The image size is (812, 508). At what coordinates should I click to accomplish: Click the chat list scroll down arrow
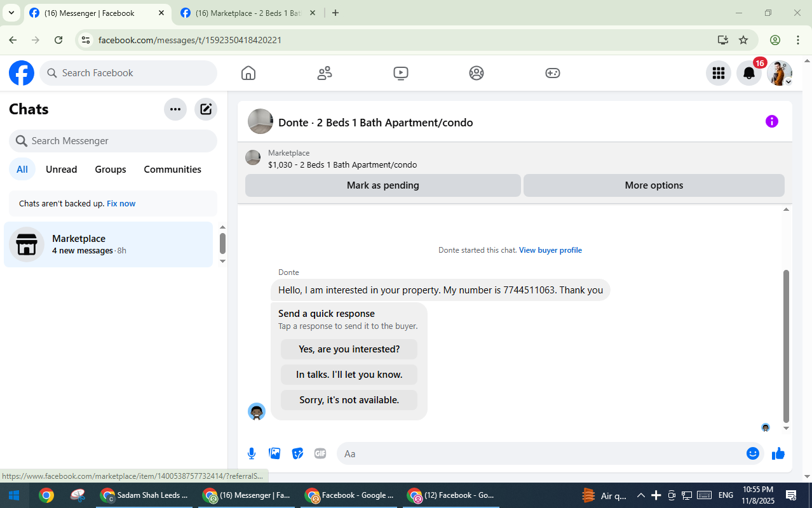(x=222, y=261)
